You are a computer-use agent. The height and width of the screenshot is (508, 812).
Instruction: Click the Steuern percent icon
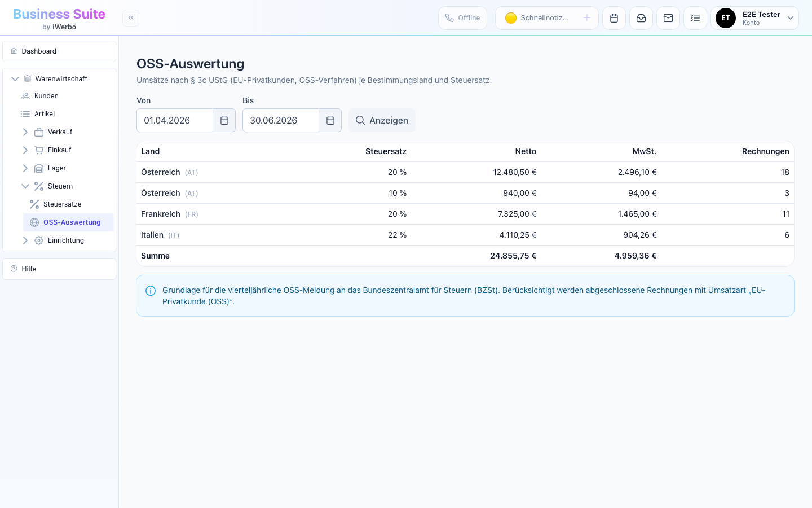click(x=39, y=186)
